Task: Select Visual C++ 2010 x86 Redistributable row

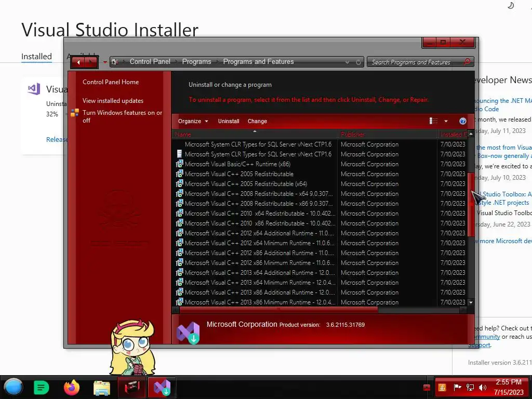Action: click(320, 223)
